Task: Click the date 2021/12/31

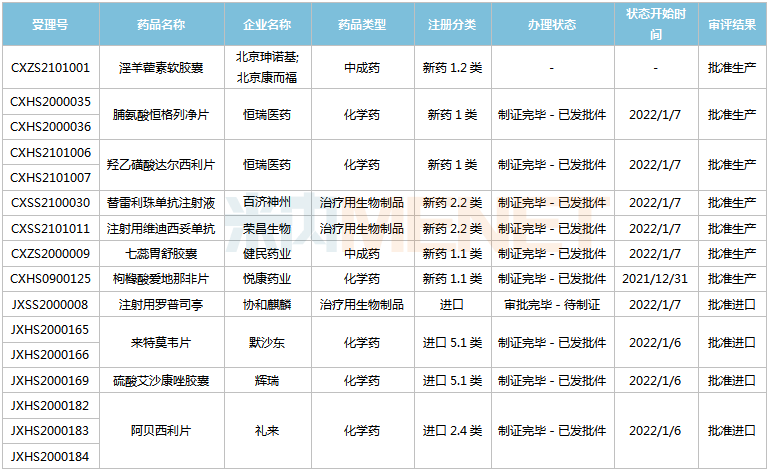Action: (x=655, y=278)
